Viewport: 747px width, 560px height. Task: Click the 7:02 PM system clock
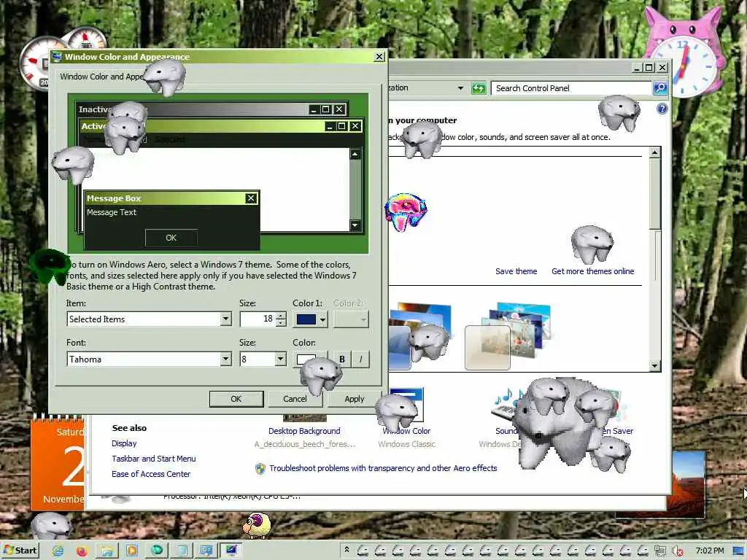(709, 551)
